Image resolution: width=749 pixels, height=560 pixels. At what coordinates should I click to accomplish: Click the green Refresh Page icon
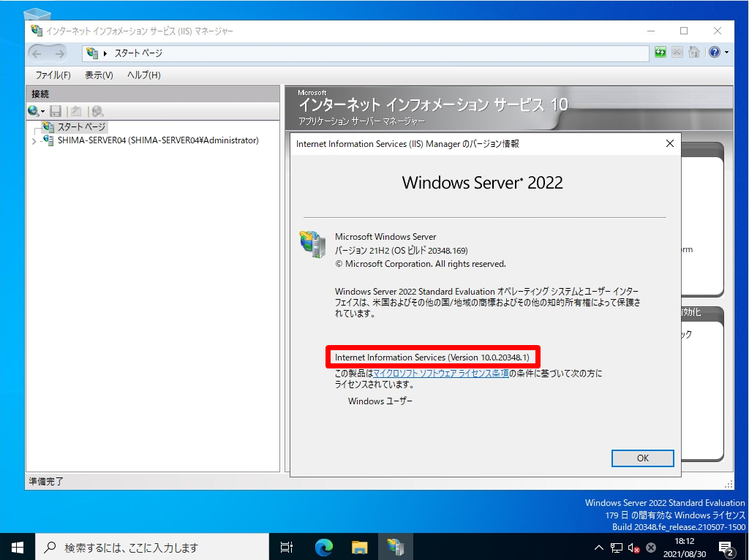(660, 53)
